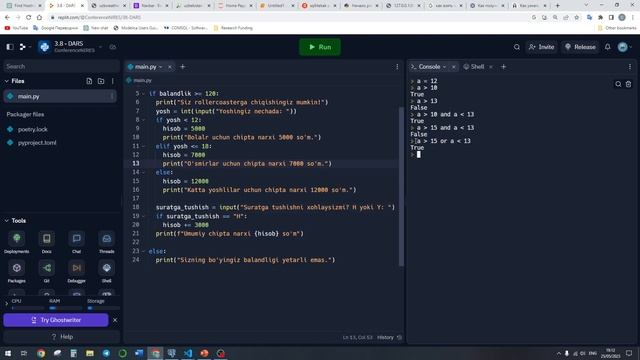Open the Threads tool
The image size is (640, 360).
pyautogui.click(x=107, y=242)
